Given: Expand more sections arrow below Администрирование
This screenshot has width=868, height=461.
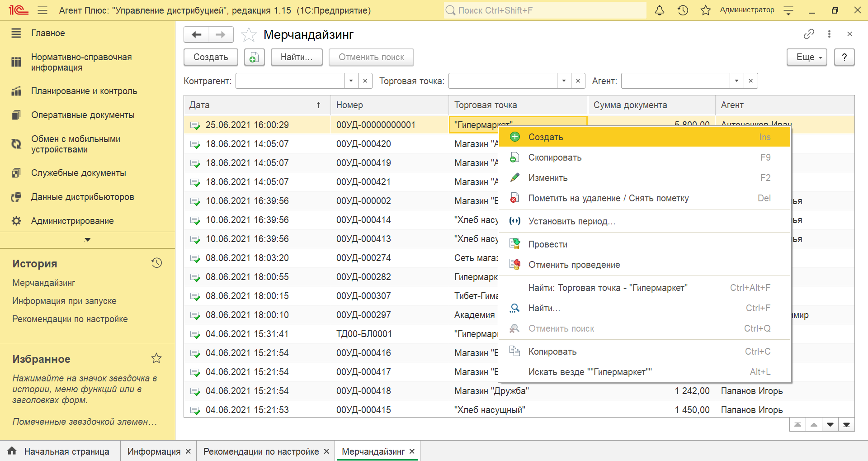Looking at the screenshot, I should [88, 240].
